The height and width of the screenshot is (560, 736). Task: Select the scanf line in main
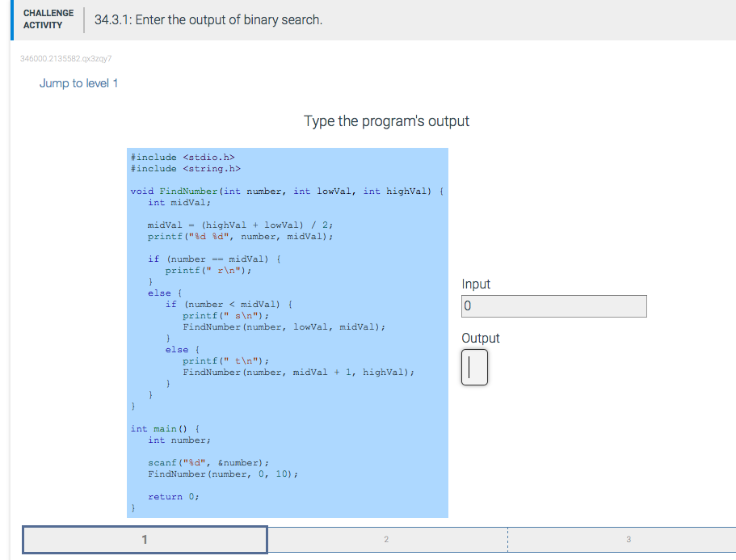[x=198, y=462]
